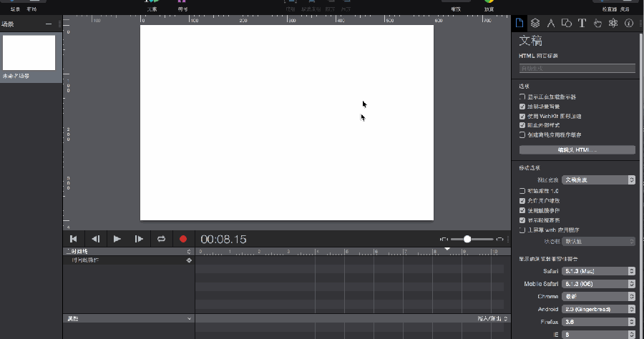Open the Document inspector tab
Image resolution: width=644 pixels, height=339 pixels.
(x=520, y=23)
